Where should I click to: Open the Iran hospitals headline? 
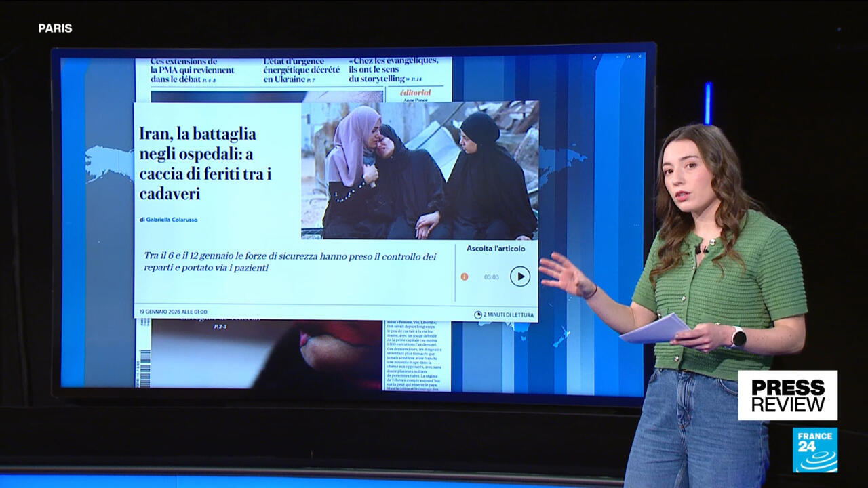tap(205, 164)
